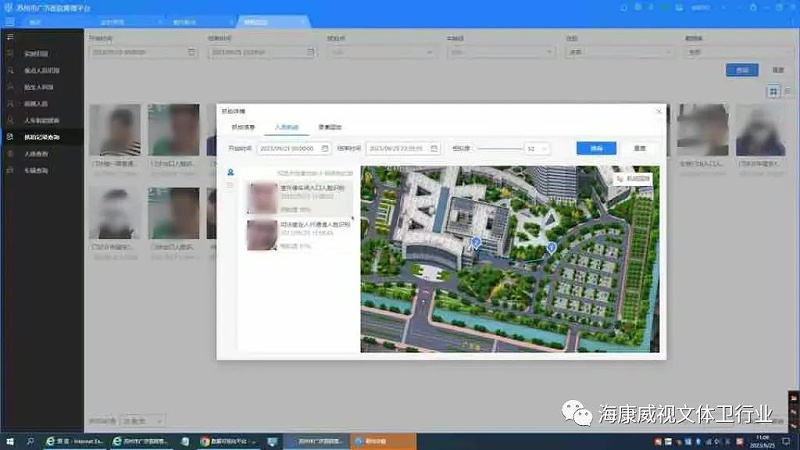
Task: Open Windows taskbar search icon
Action: pos(30,441)
